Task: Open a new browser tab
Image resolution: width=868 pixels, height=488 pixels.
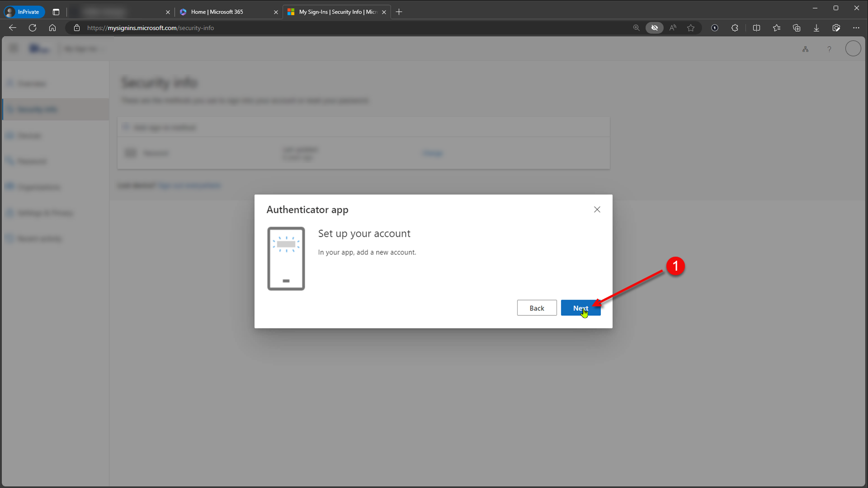Action: (x=399, y=12)
